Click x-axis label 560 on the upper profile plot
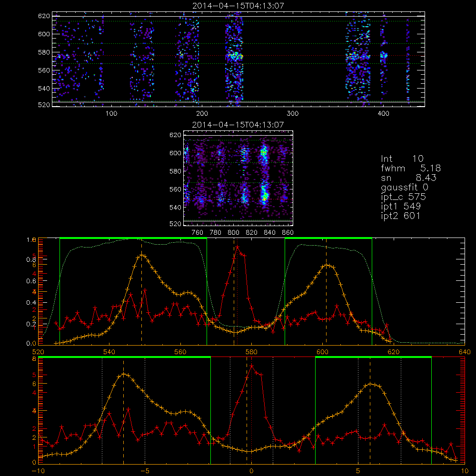The width and height of the screenshot is (476, 476). click(x=180, y=352)
